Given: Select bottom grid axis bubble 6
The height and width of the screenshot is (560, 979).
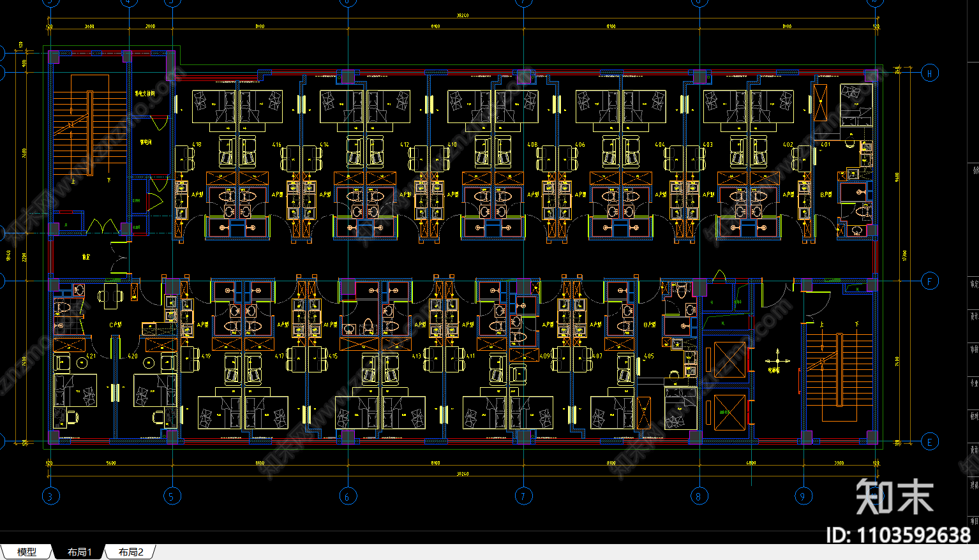Looking at the screenshot, I should (x=348, y=496).
